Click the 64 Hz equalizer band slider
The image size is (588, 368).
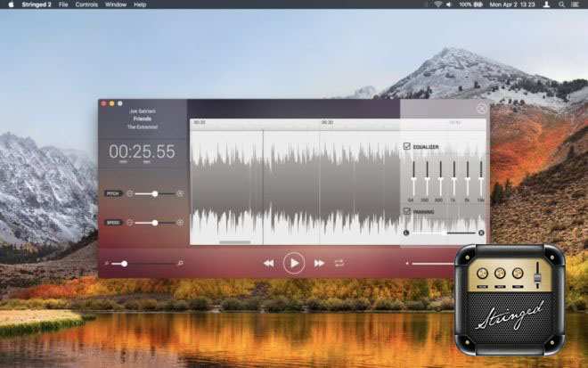(x=412, y=178)
